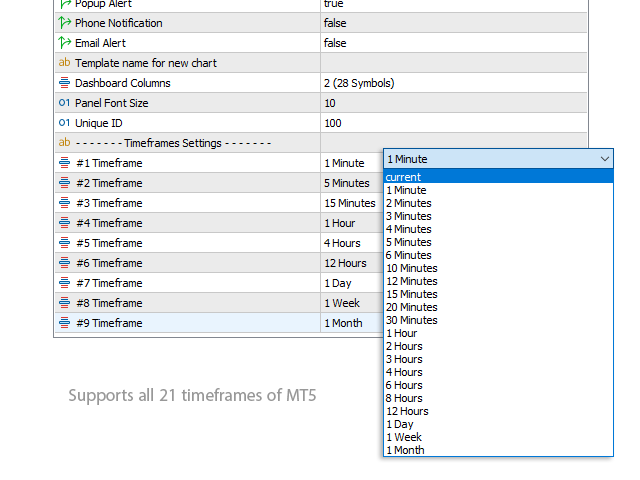Click the #1 Timeframe enum icon
The image size is (640, 480).
click(x=64, y=162)
